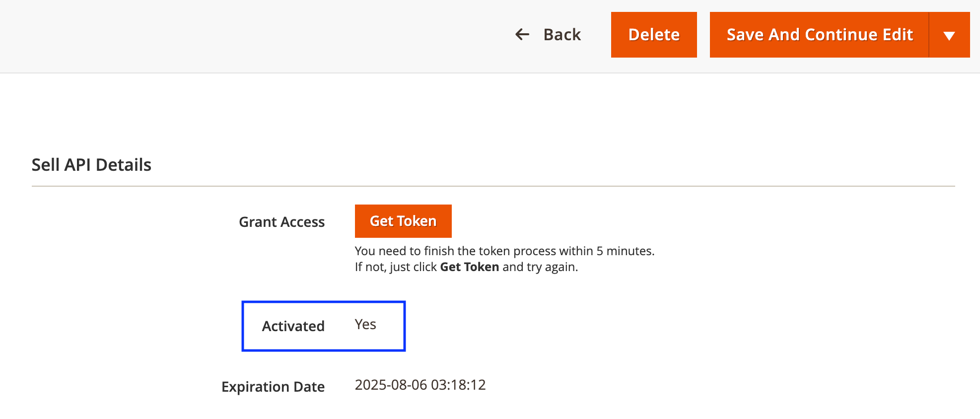Select Save And Continue Edit
The height and width of the screenshot is (419, 980).
click(x=820, y=34)
